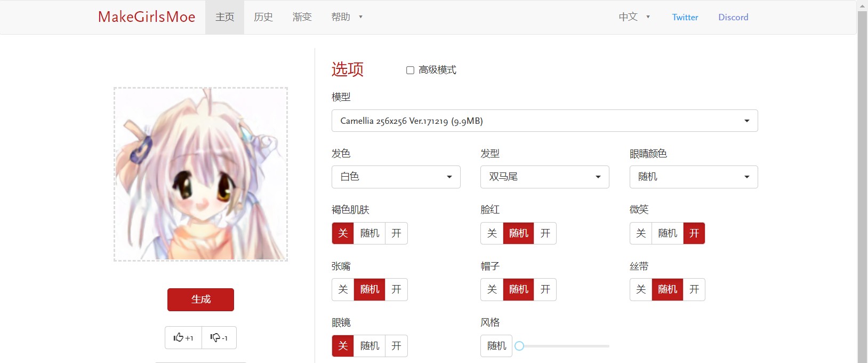Turn 脸红 off with 关
This screenshot has height=363, width=868.
[x=492, y=233]
